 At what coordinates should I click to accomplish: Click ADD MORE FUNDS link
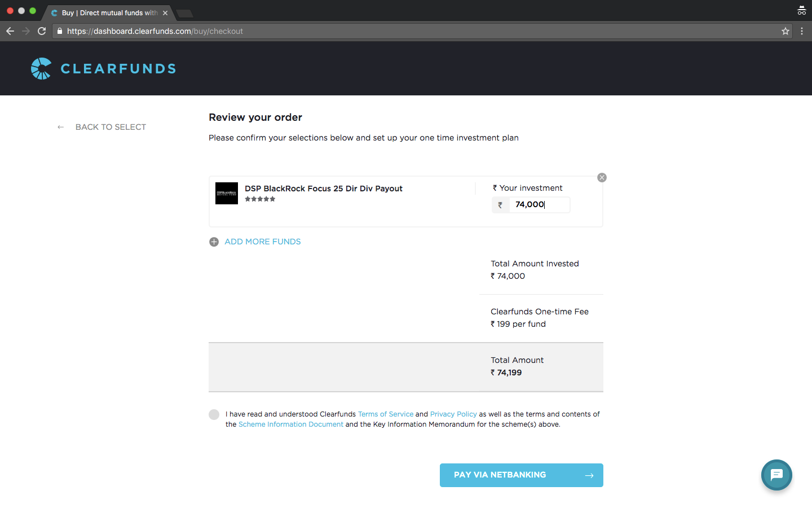tap(263, 242)
